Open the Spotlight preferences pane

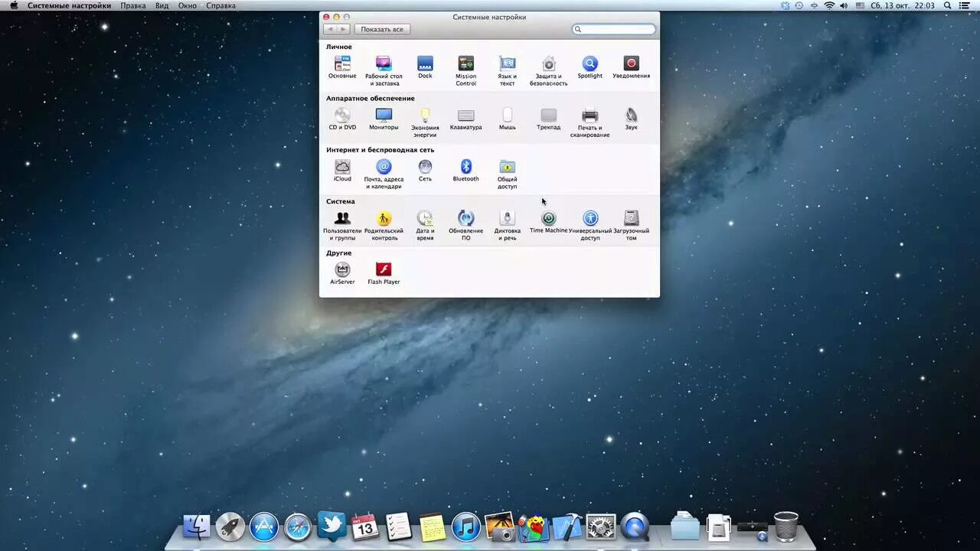[590, 67]
